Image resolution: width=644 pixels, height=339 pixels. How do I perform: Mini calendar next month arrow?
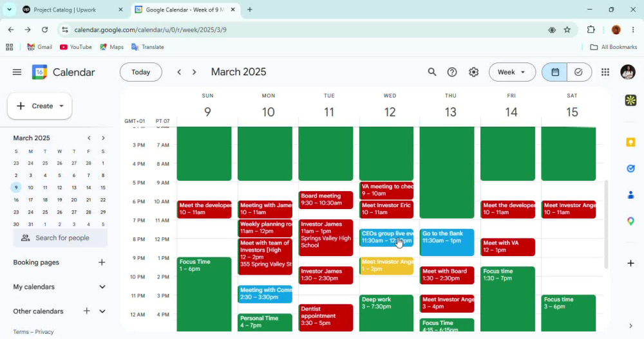[x=103, y=138]
